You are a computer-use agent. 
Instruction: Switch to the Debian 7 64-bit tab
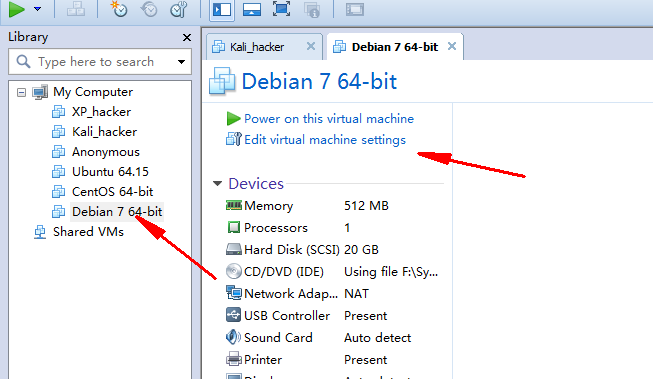click(x=395, y=47)
